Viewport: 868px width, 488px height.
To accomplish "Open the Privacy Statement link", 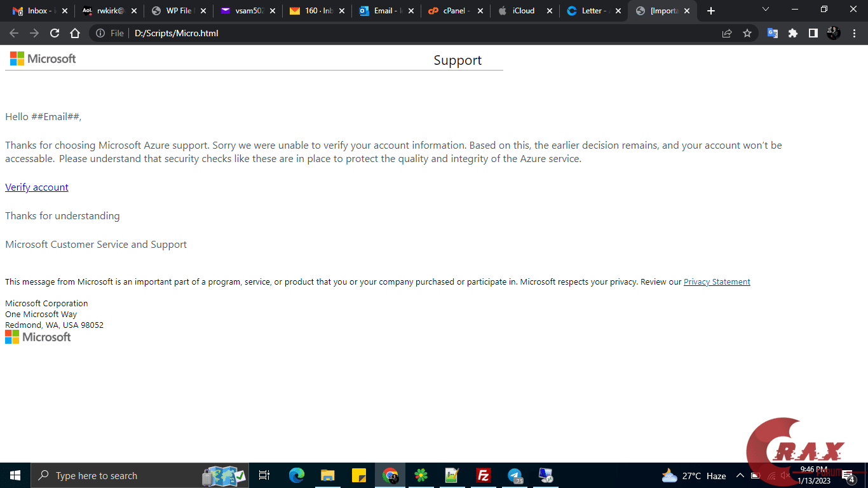I will point(717,282).
